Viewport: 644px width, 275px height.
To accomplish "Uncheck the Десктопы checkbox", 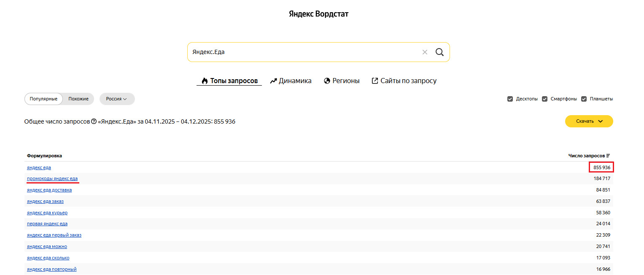I will click(x=510, y=99).
